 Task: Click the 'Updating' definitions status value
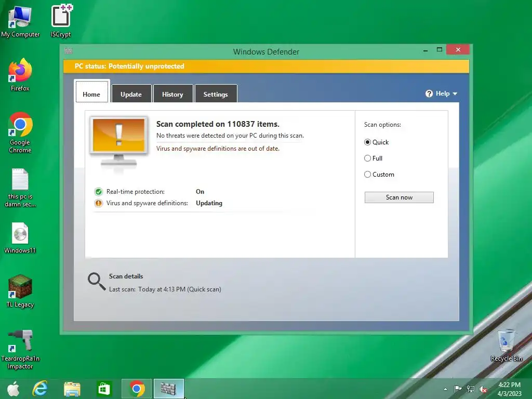[x=209, y=203]
